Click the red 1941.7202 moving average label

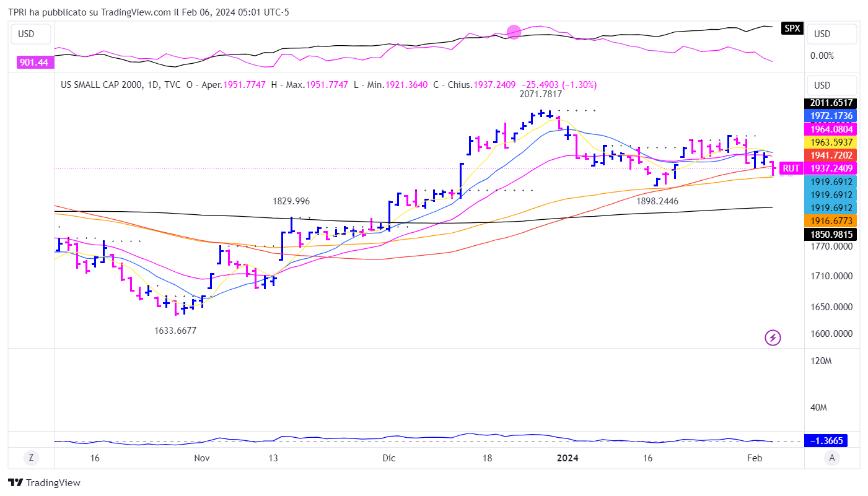pos(829,155)
